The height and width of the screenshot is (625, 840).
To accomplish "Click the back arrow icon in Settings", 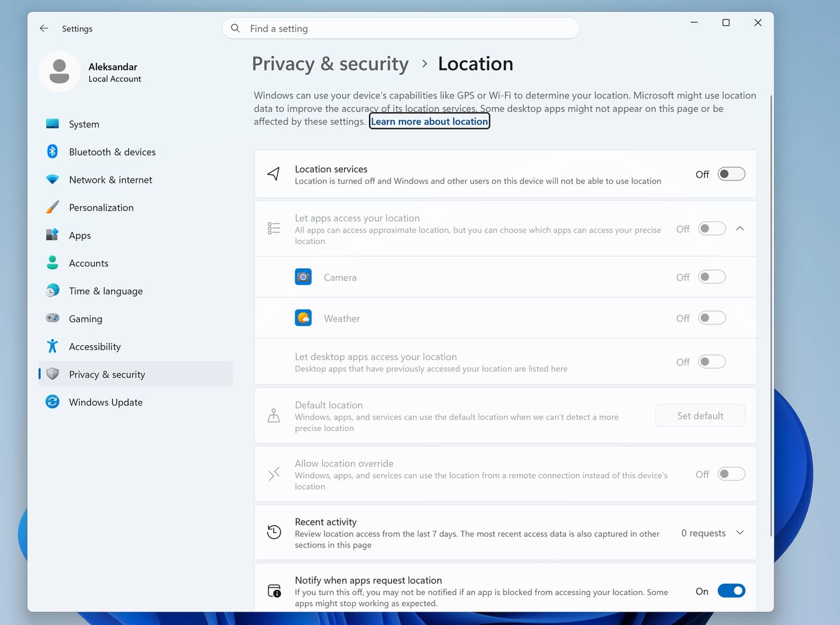I will (x=44, y=29).
